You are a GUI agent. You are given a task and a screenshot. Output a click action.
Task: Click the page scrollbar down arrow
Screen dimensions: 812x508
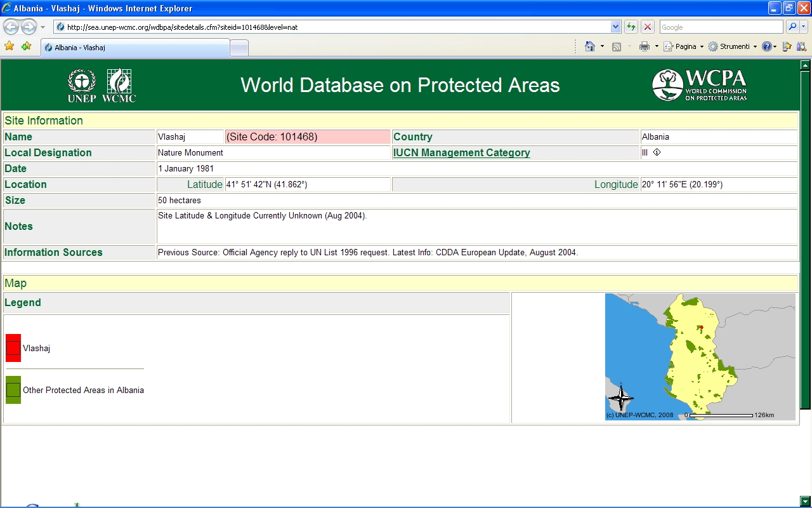(805, 501)
